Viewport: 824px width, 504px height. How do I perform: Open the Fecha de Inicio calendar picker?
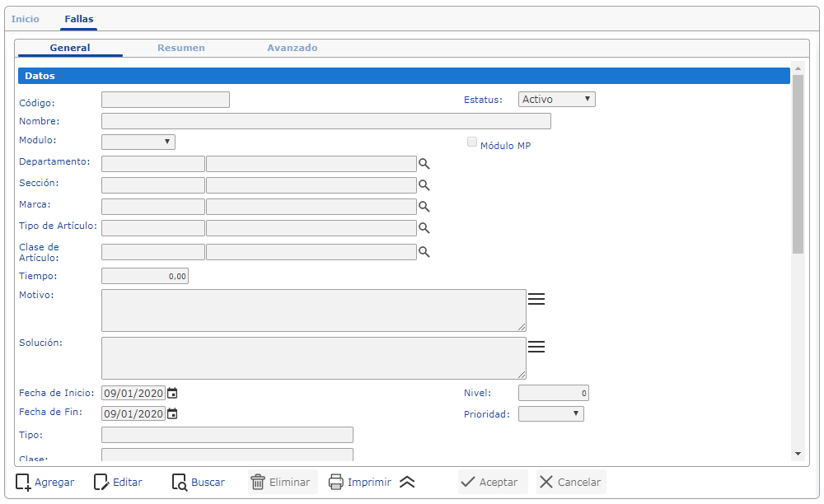click(172, 394)
